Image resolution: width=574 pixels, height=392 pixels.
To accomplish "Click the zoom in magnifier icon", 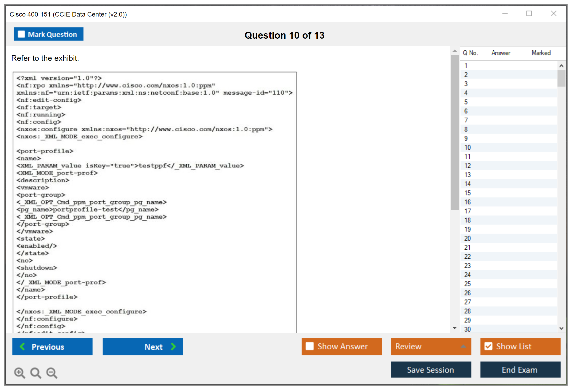I will pyautogui.click(x=19, y=373).
